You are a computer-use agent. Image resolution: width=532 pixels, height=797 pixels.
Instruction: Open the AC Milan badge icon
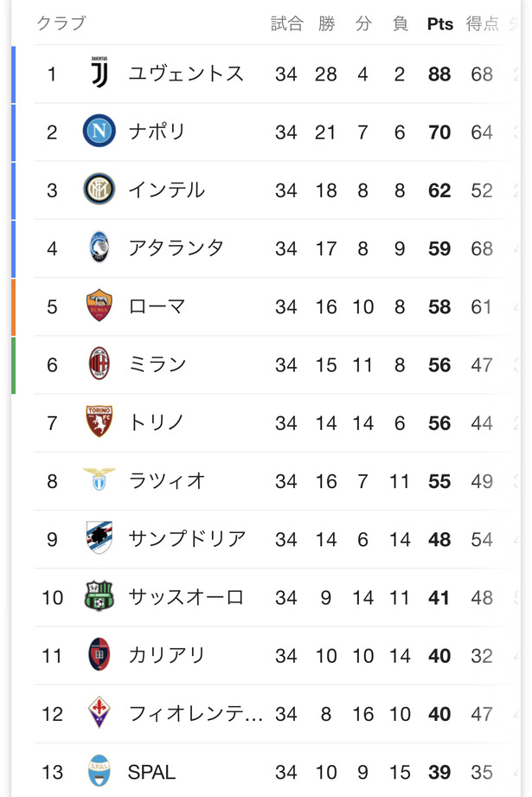coord(99,363)
